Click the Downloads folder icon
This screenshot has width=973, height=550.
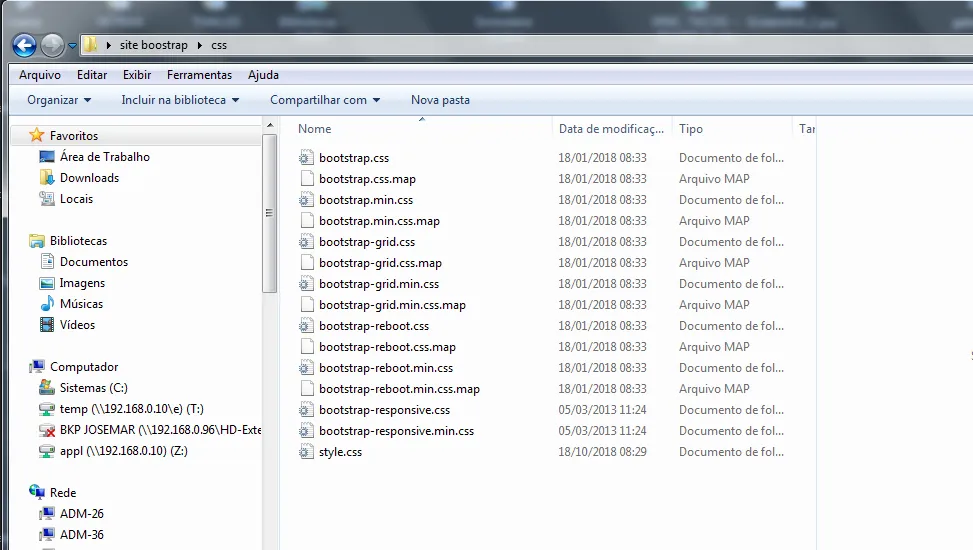47,178
